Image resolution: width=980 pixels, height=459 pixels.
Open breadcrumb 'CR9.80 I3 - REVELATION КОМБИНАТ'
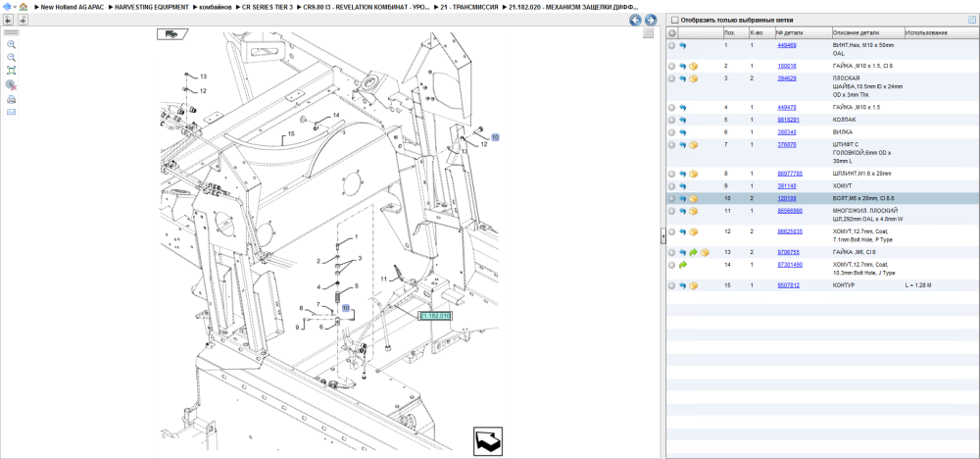[367, 6]
